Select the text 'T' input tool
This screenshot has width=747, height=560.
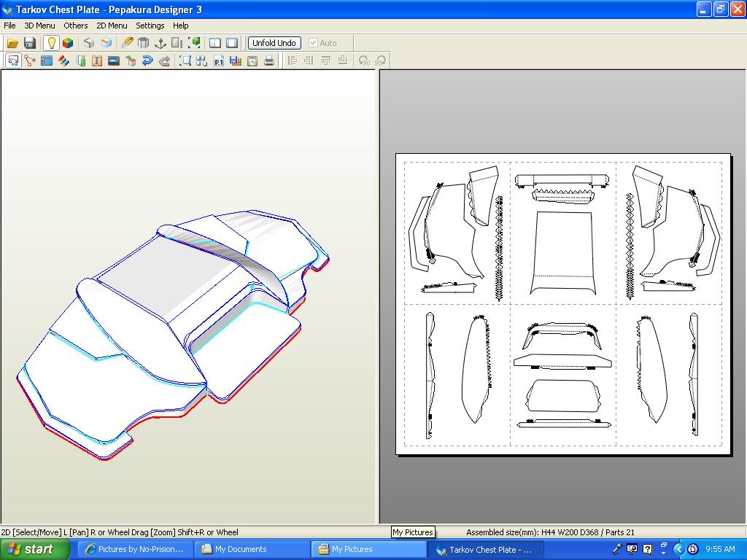point(96,61)
